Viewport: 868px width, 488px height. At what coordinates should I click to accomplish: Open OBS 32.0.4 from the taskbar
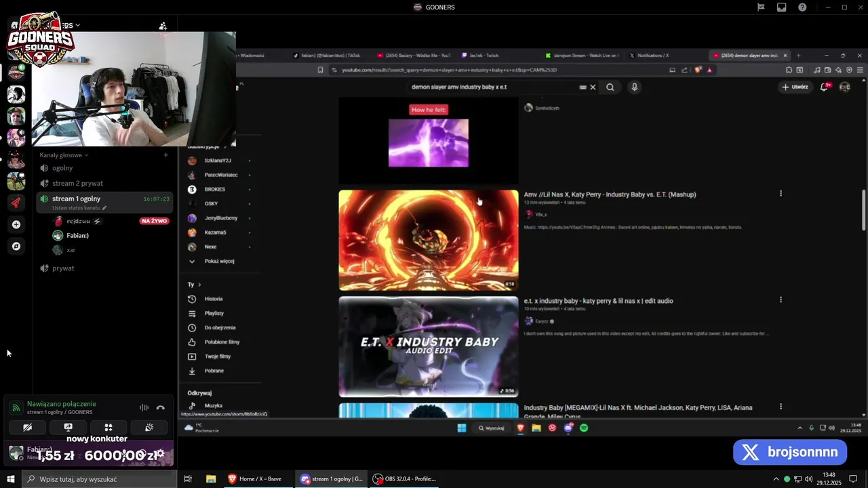(405, 479)
